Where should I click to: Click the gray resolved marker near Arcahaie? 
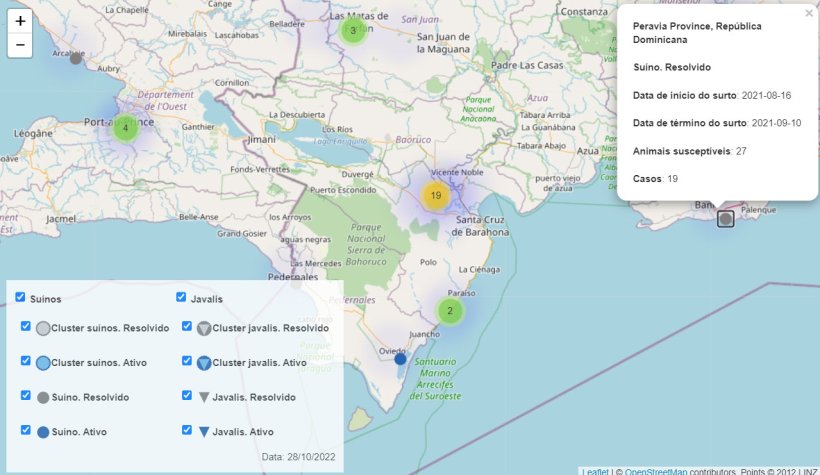pyautogui.click(x=75, y=58)
